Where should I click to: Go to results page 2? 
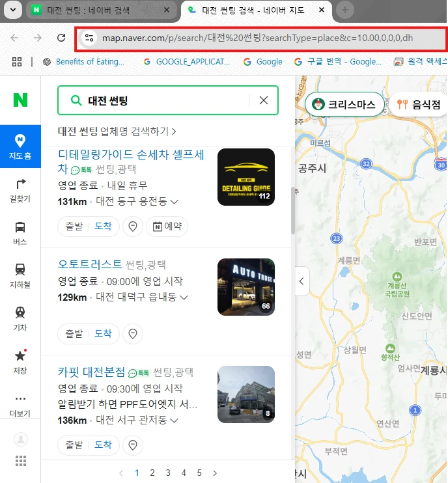tap(152, 473)
